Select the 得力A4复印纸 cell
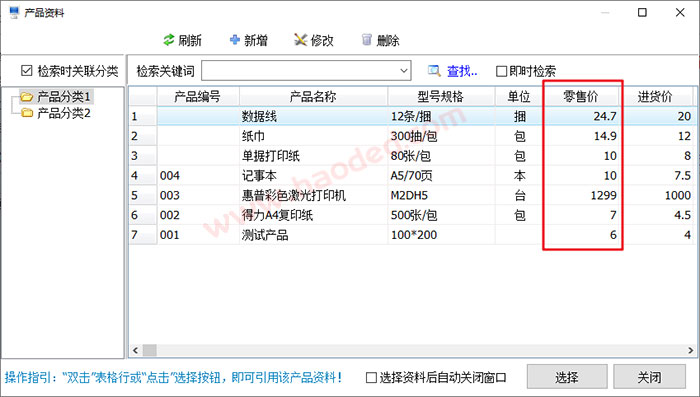 tap(313, 215)
